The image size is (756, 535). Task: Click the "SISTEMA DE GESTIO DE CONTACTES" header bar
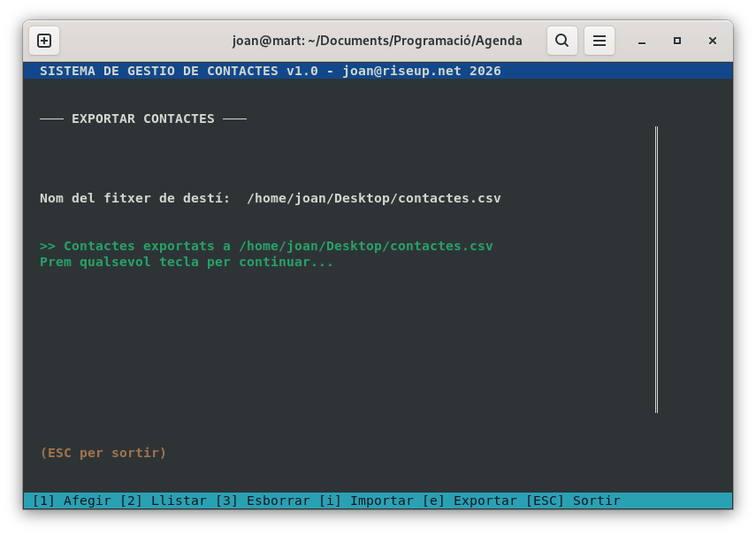[271, 71]
